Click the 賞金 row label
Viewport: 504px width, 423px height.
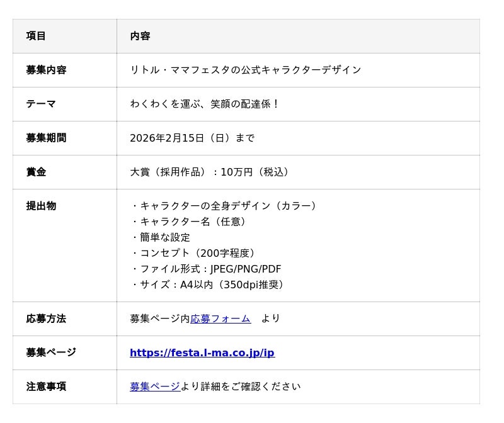pyautogui.click(x=36, y=172)
